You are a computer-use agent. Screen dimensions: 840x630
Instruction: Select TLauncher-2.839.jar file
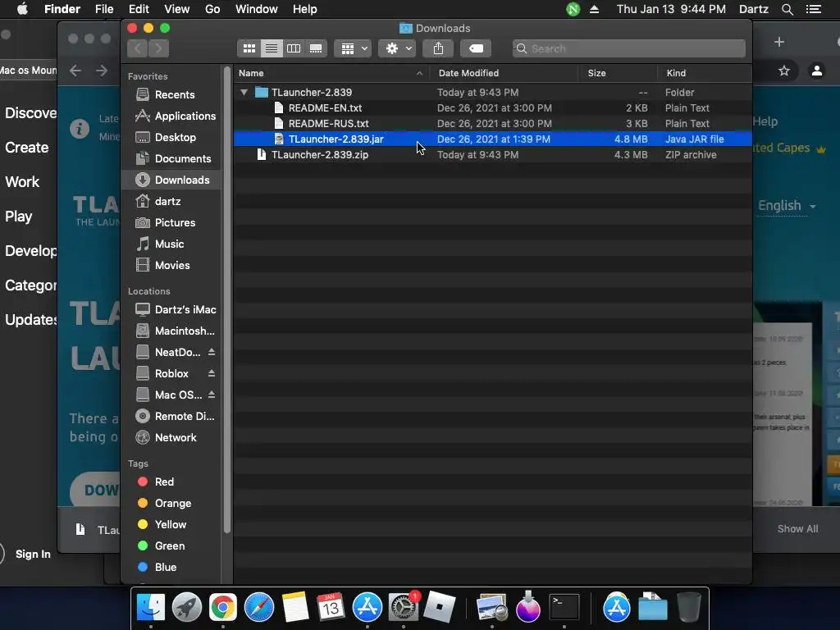493,139
